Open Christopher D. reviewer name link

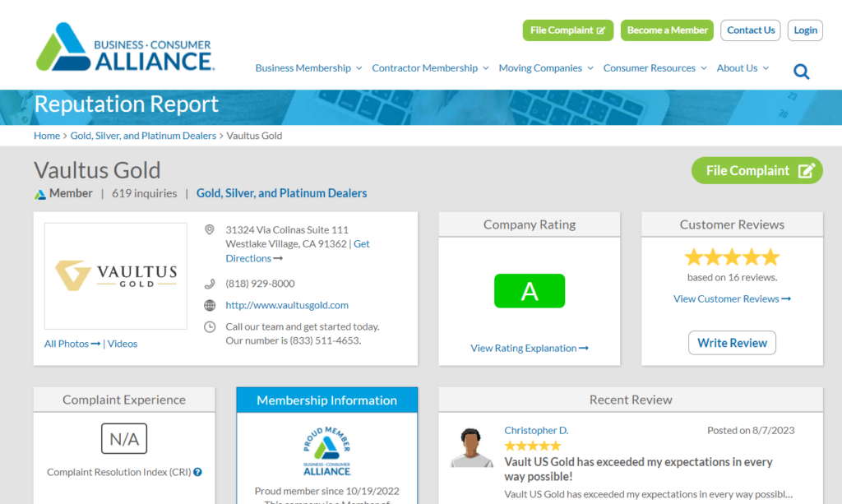point(536,430)
